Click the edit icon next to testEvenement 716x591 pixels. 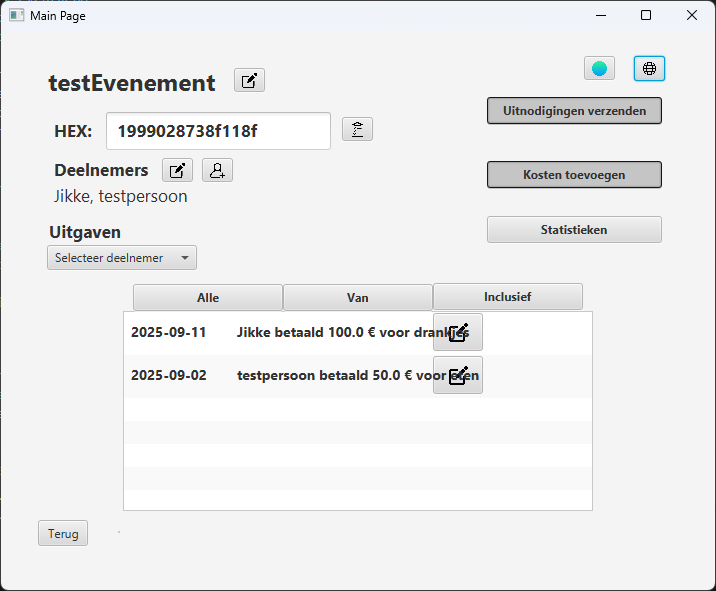click(249, 81)
